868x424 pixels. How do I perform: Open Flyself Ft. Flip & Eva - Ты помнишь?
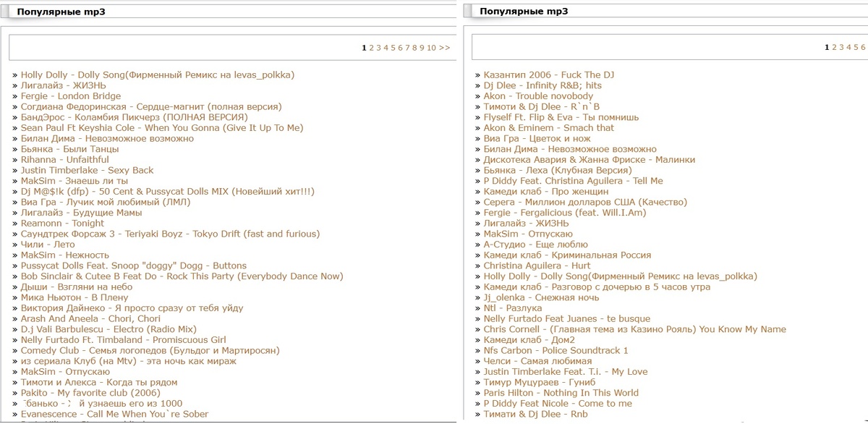coord(561,117)
